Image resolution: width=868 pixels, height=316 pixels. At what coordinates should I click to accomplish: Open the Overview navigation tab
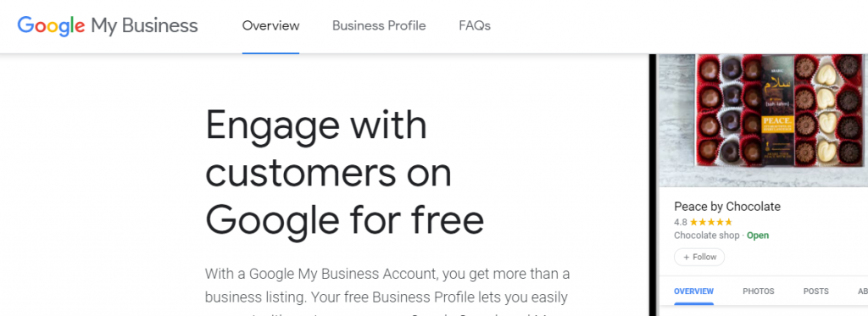[270, 25]
